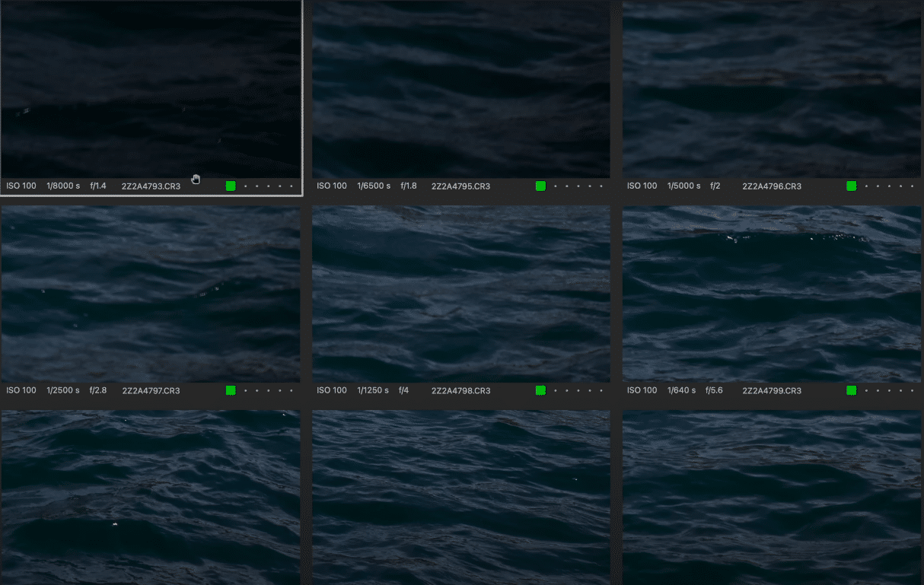Set one-star rating dot for 2Z2A4795.CR3
Screen dimensions: 924x585
(555, 186)
